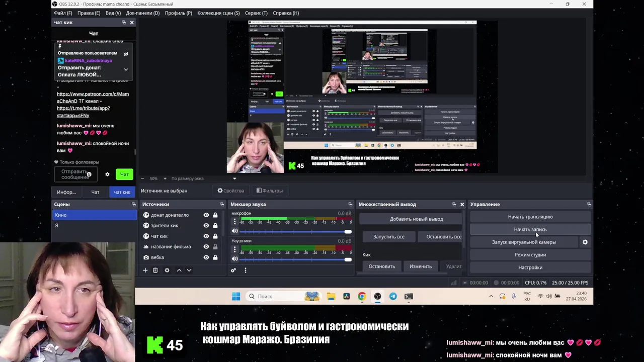The image size is (644, 362).
Task: Close the чат кик dock
Action: (132, 22)
